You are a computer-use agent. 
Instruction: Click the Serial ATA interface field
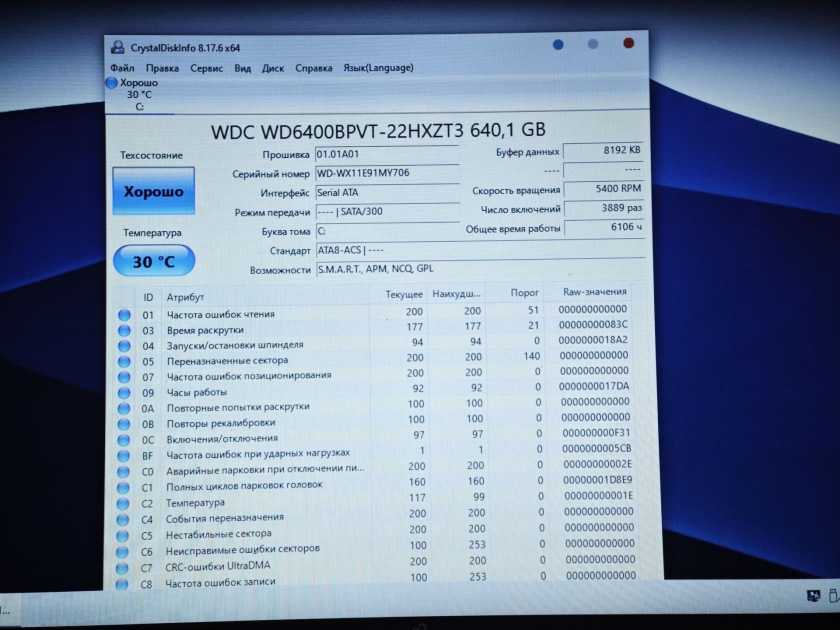coord(387,192)
